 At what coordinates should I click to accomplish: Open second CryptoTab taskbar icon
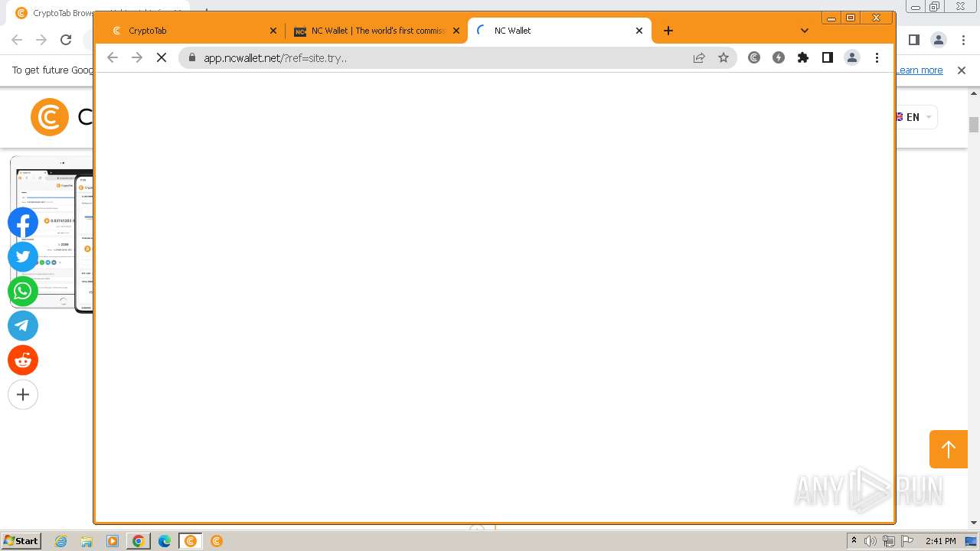[x=217, y=541]
